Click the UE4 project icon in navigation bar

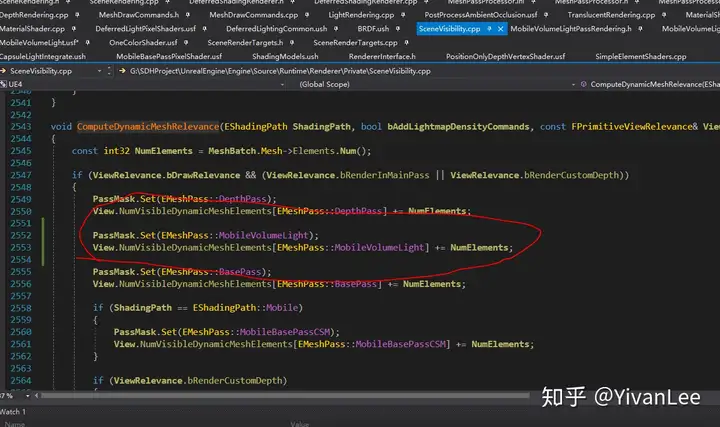coord(3,84)
